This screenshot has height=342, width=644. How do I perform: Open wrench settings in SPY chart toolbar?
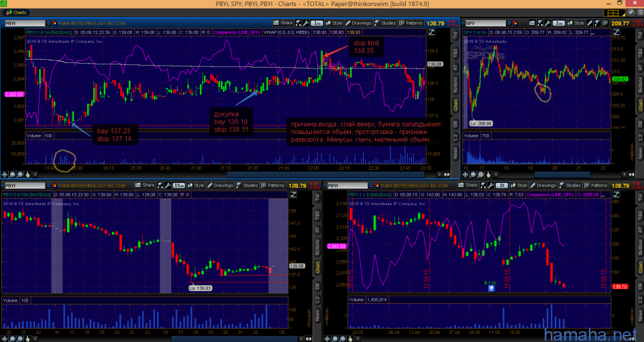pyautogui.click(x=547, y=23)
